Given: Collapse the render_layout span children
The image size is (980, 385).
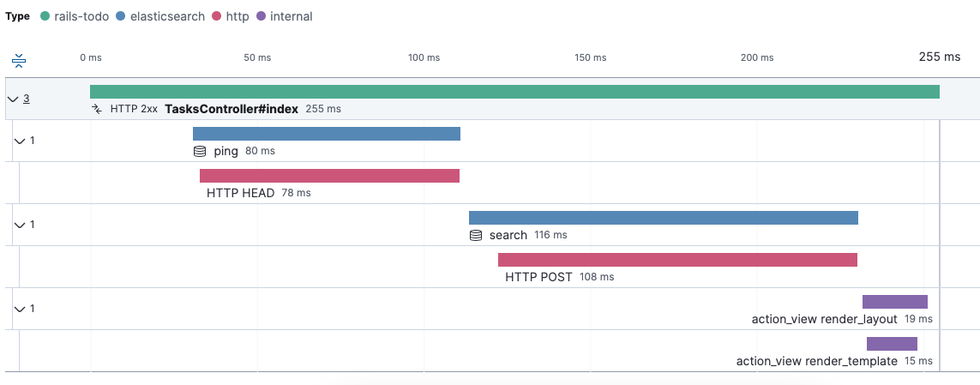Looking at the screenshot, I should pos(20,309).
